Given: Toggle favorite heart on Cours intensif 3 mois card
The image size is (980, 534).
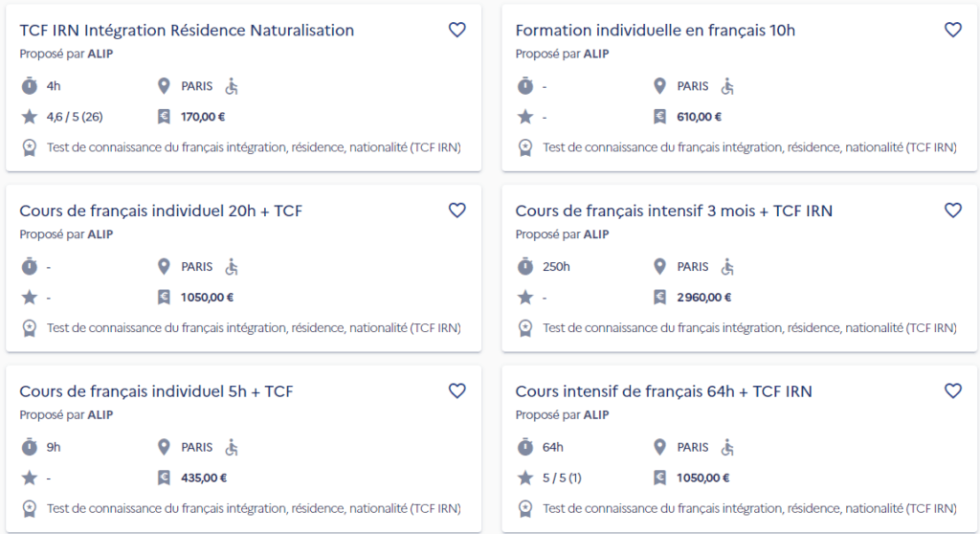Looking at the screenshot, I should [x=952, y=211].
